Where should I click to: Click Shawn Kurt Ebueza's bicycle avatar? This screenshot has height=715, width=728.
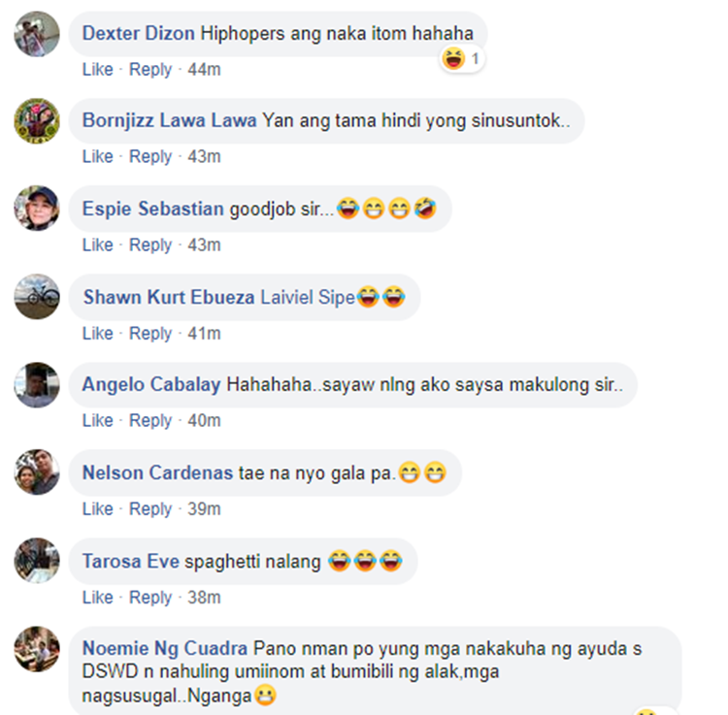point(37,297)
